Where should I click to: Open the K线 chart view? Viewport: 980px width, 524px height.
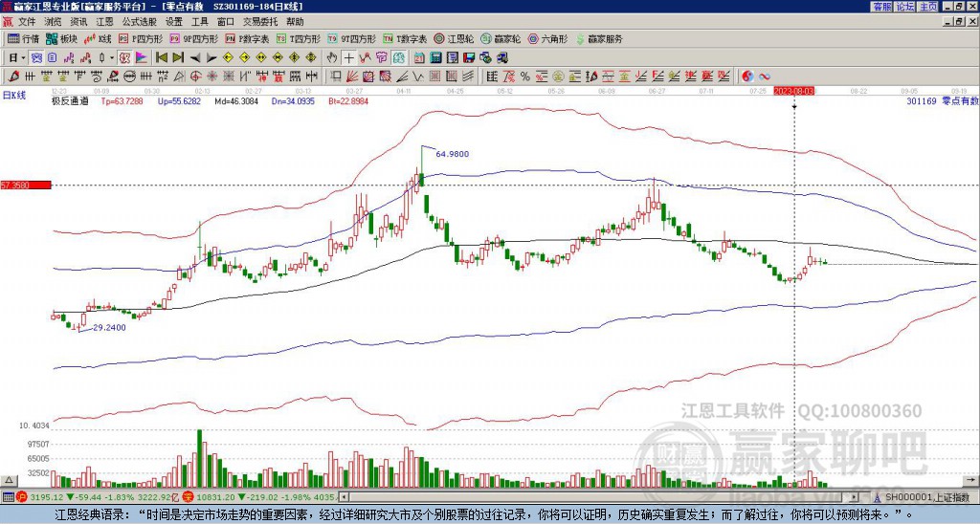(x=98, y=38)
